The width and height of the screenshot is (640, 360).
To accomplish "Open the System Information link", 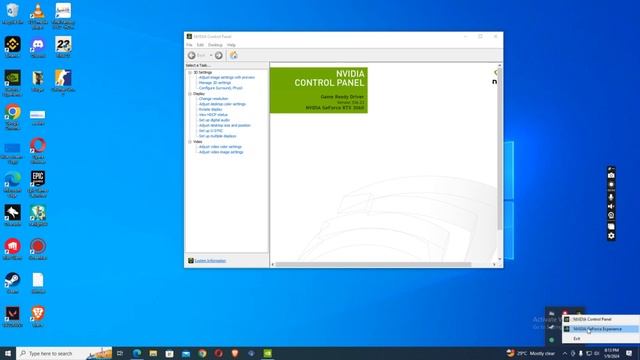I will pos(210,260).
